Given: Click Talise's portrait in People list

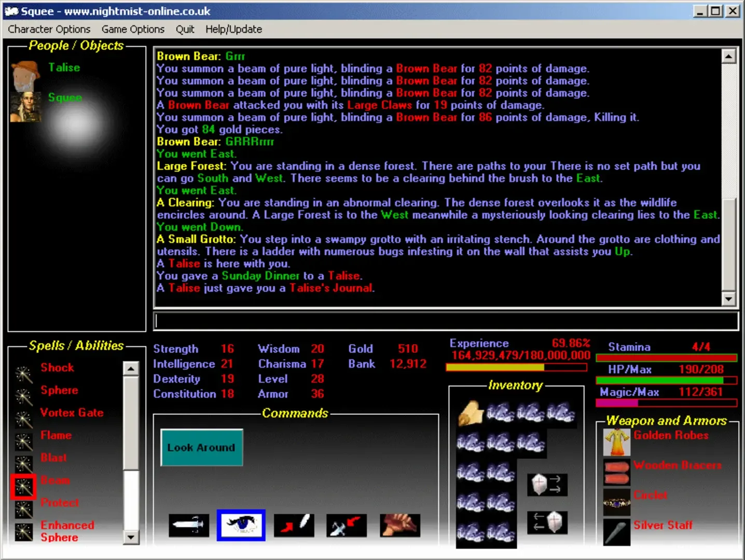Looking at the screenshot, I should (x=25, y=76).
